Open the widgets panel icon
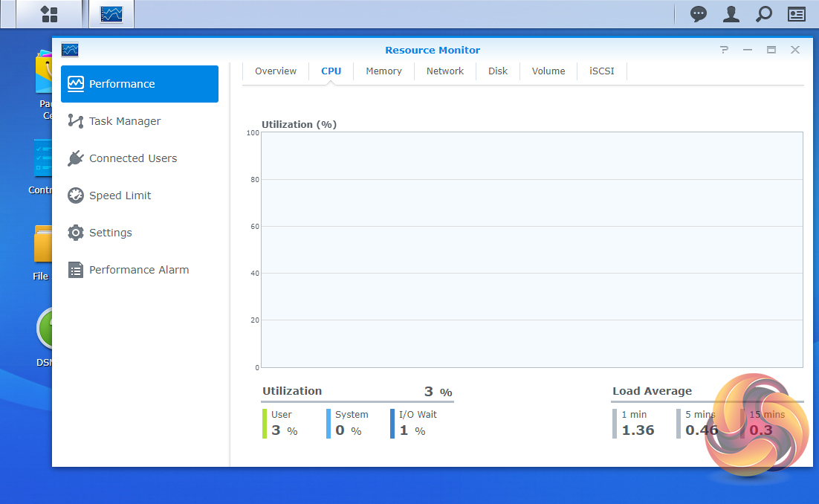This screenshot has width=819, height=504. pyautogui.click(x=797, y=14)
